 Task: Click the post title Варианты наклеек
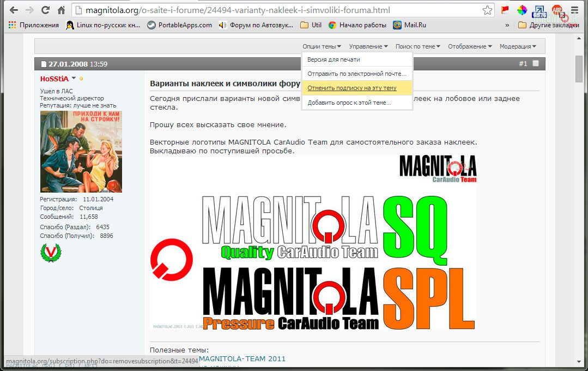tap(225, 83)
